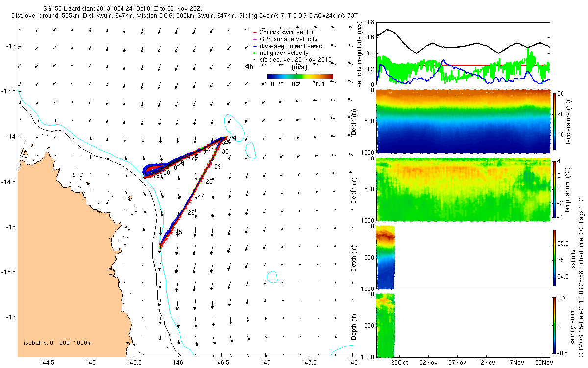Click the '22Nov' date tick label
This screenshot has height=368, width=588.
click(544, 362)
